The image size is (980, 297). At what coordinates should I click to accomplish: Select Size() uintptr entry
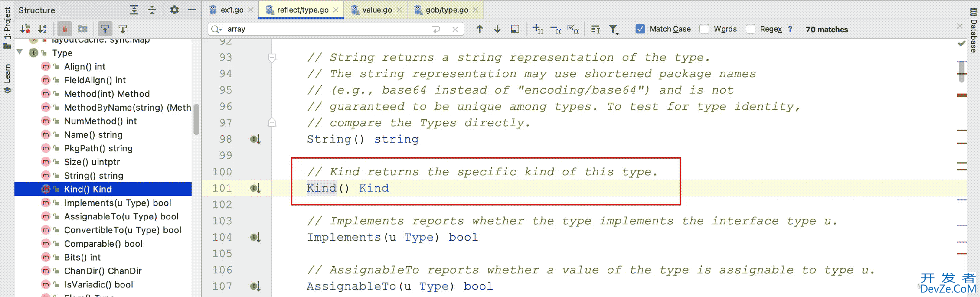coord(92,162)
